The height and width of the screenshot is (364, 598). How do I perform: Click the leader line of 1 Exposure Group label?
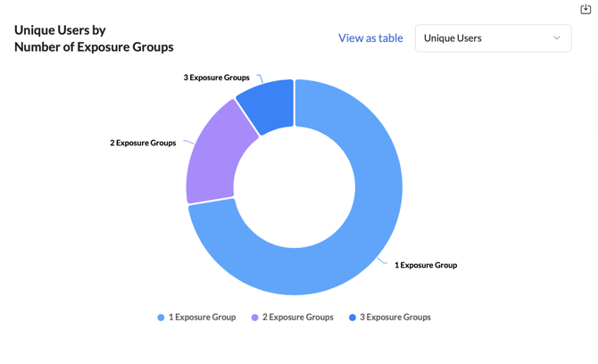[x=383, y=262]
